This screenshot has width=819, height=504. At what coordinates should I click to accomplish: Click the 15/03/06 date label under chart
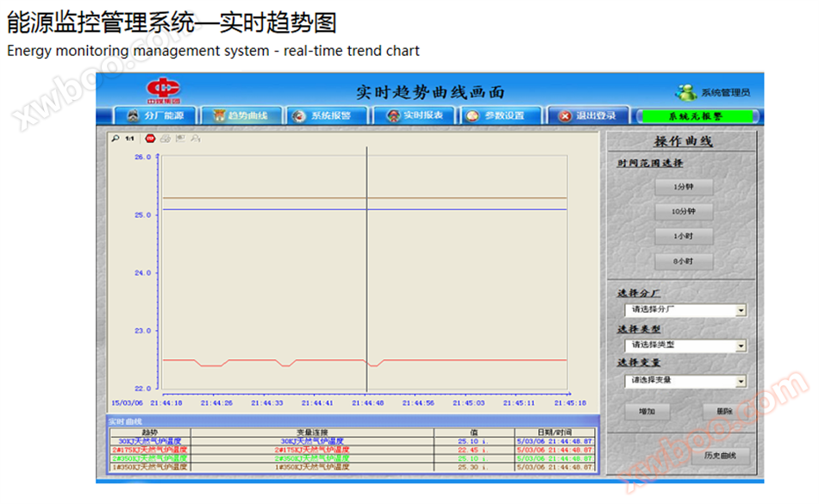pos(127,403)
